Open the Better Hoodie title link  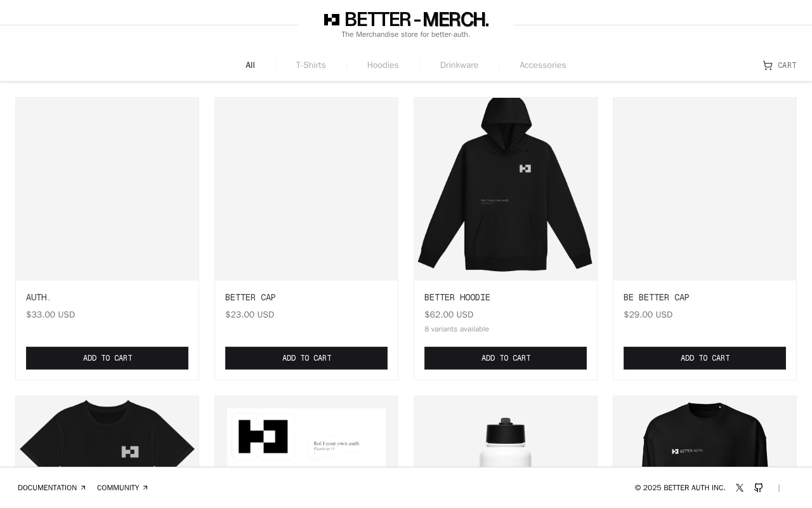click(x=457, y=297)
